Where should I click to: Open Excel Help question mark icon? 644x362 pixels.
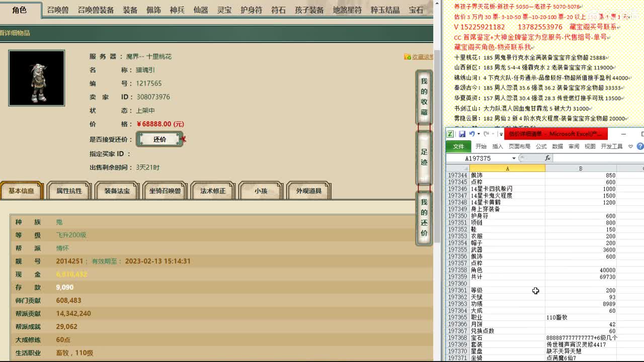(x=640, y=146)
